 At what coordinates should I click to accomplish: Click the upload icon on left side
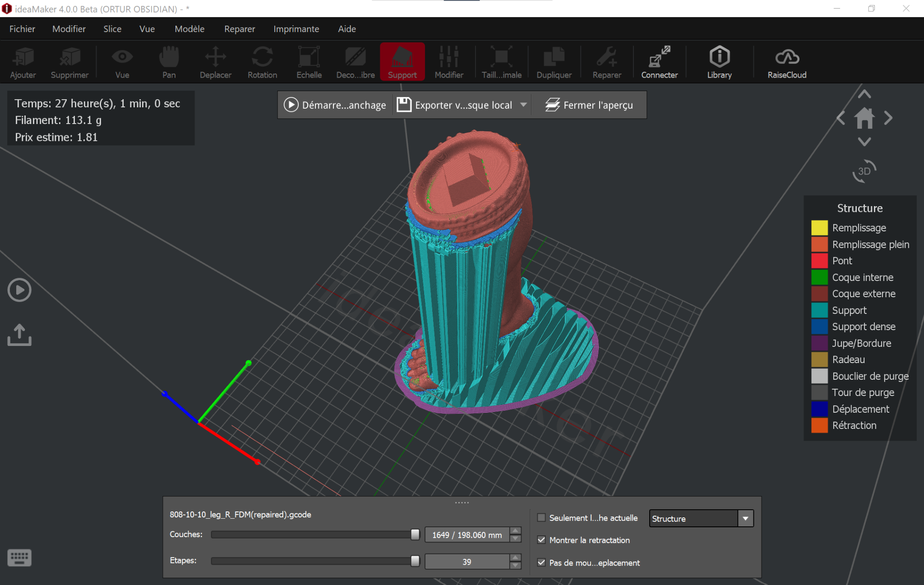pyautogui.click(x=19, y=335)
